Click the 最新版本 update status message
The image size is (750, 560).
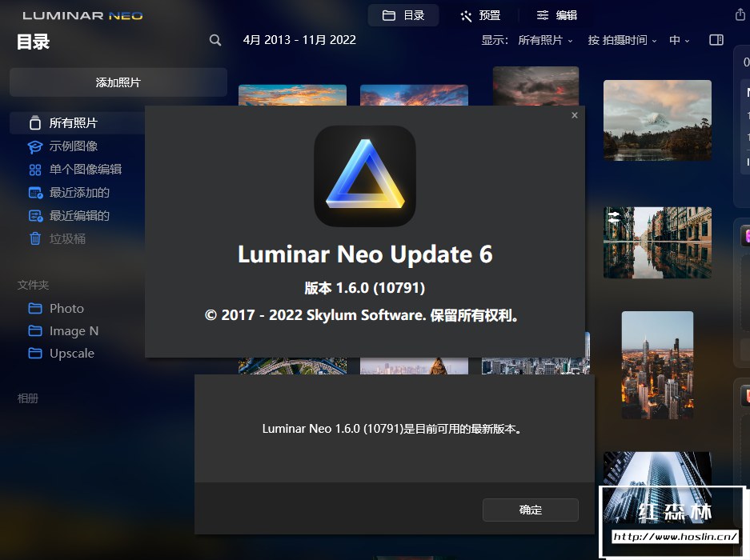[391, 429]
